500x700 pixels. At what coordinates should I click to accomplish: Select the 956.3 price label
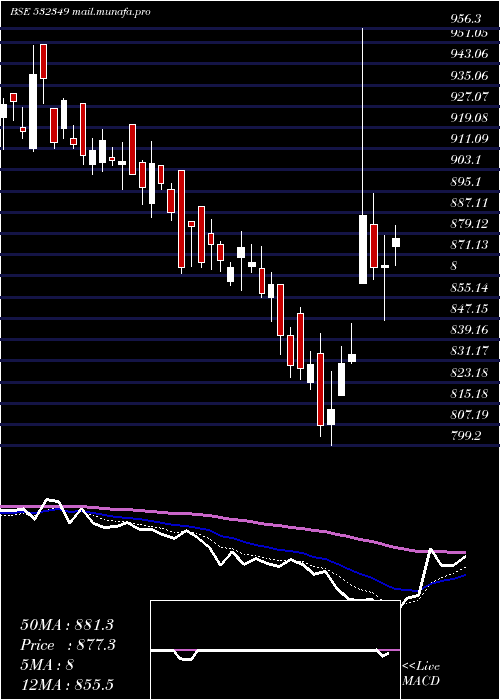pos(466,19)
